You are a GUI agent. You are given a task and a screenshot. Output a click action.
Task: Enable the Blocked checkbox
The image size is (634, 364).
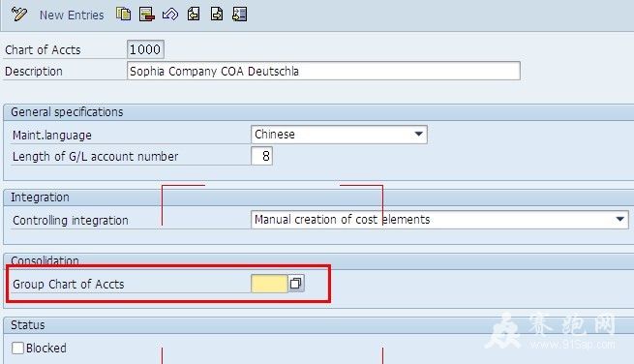click(x=17, y=348)
